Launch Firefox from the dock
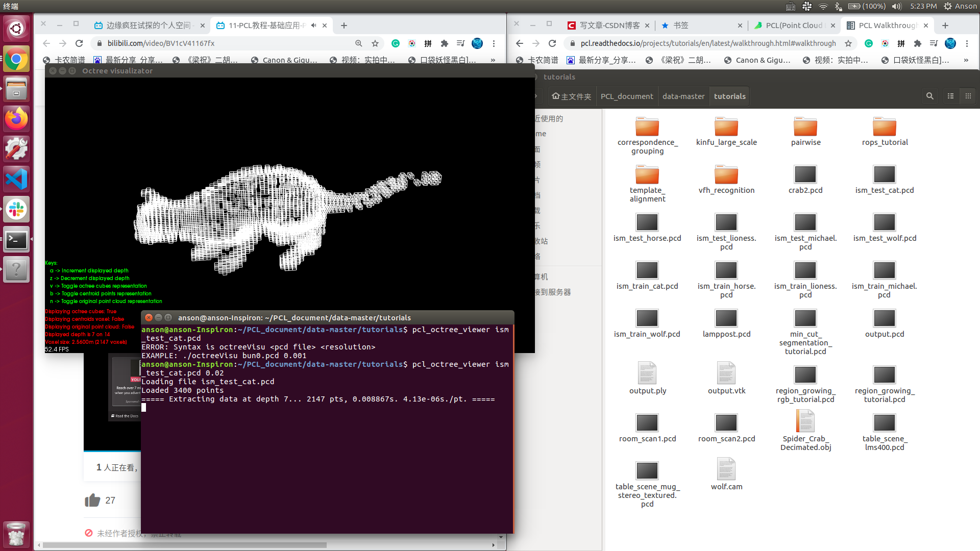 pyautogui.click(x=16, y=119)
